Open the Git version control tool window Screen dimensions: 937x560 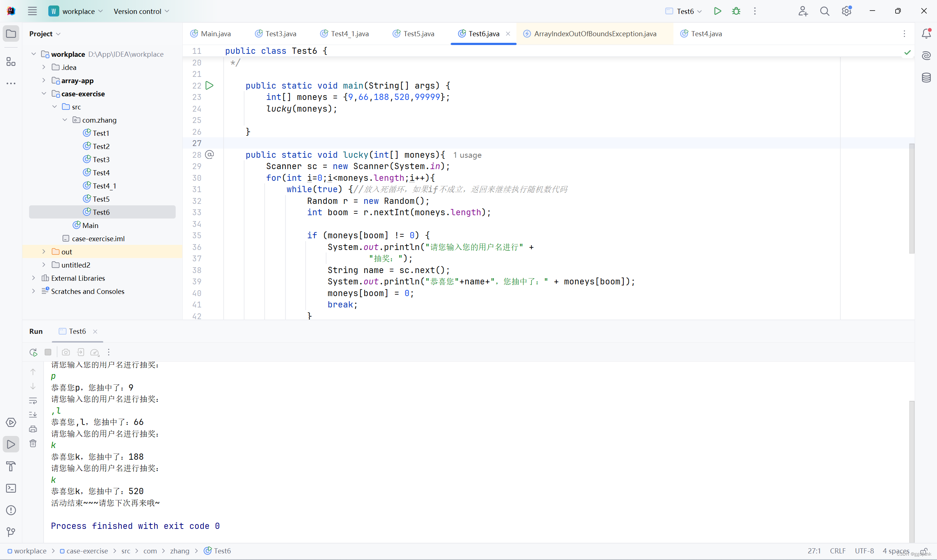tap(11, 532)
